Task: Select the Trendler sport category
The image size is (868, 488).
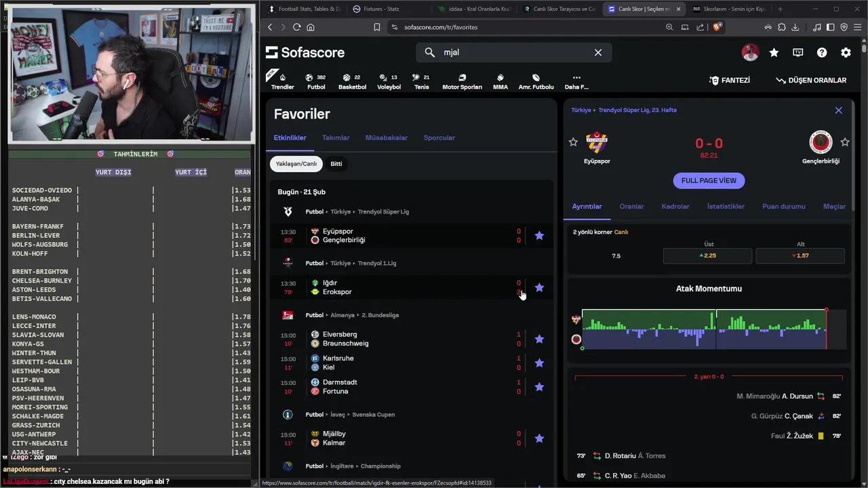Action: [x=283, y=81]
